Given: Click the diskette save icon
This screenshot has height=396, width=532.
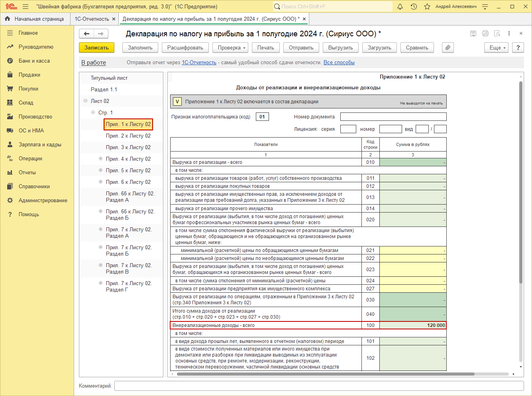Looking at the screenshot, I should tap(473, 33).
